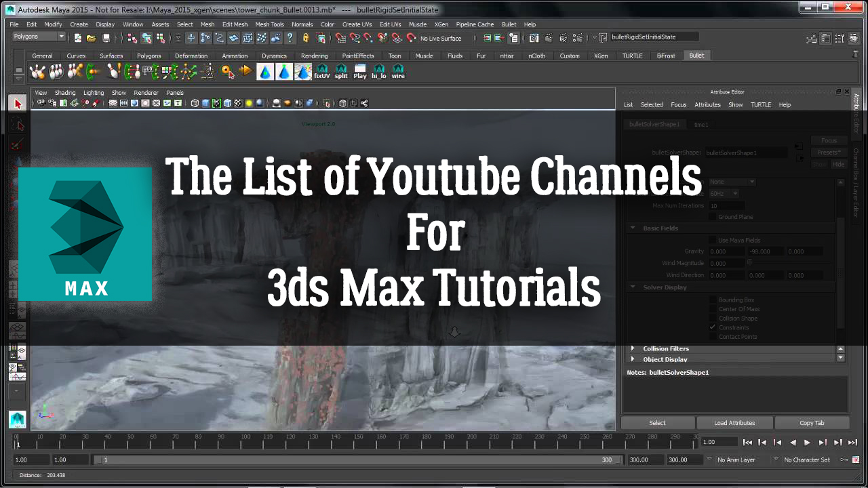Switch to the Dynamics shelf tab
Image resolution: width=868 pixels, height=488 pixels.
point(274,56)
